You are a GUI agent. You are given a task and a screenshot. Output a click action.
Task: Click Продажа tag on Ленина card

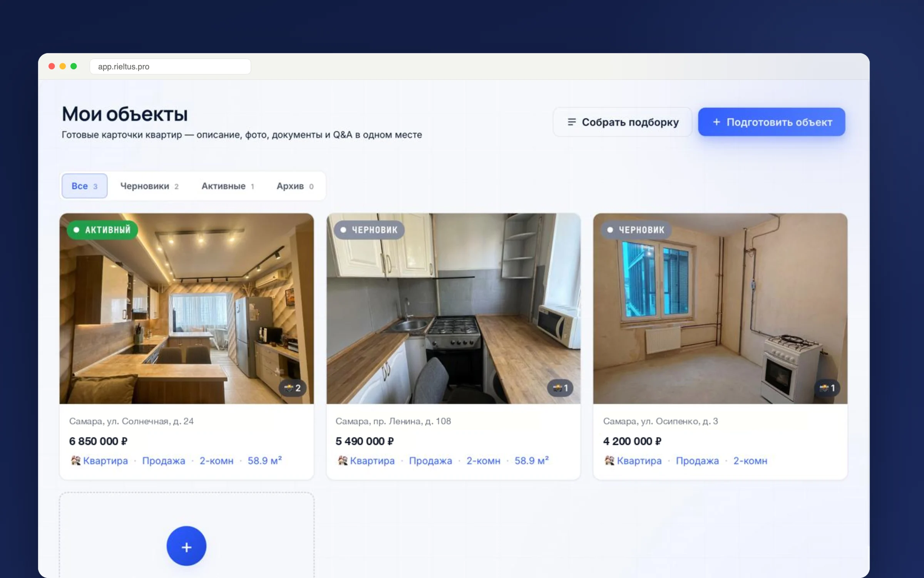[430, 461]
